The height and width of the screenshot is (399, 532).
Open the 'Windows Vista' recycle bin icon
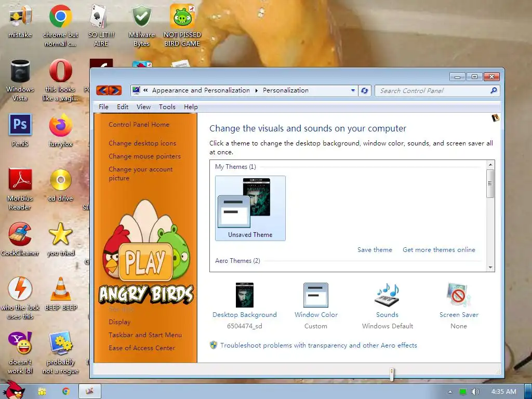click(x=20, y=81)
